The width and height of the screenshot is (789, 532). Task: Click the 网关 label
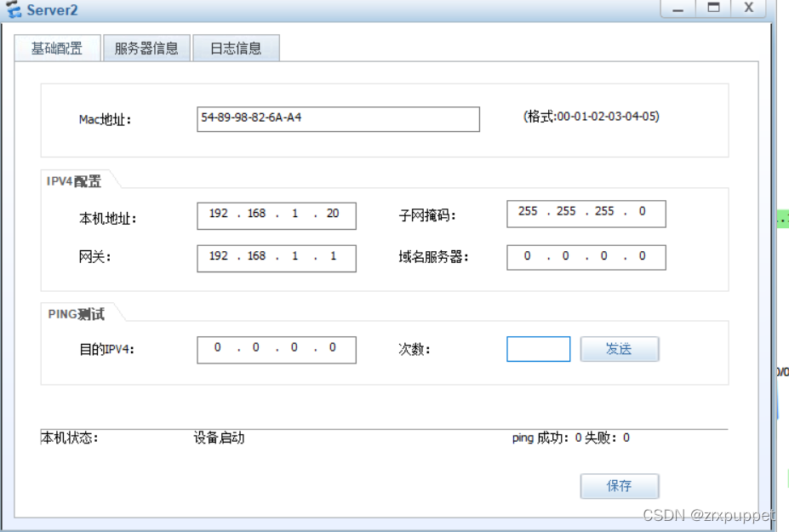tap(94, 257)
